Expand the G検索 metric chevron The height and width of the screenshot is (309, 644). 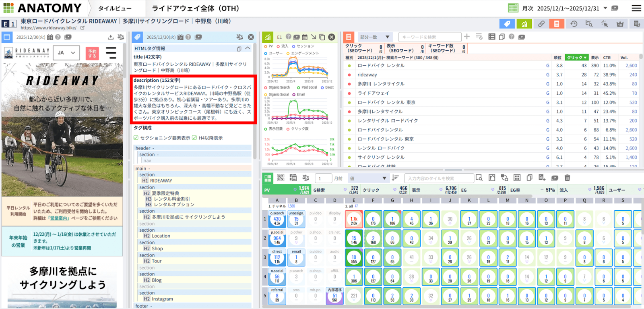pyautogui.click(x=345, y=190)
